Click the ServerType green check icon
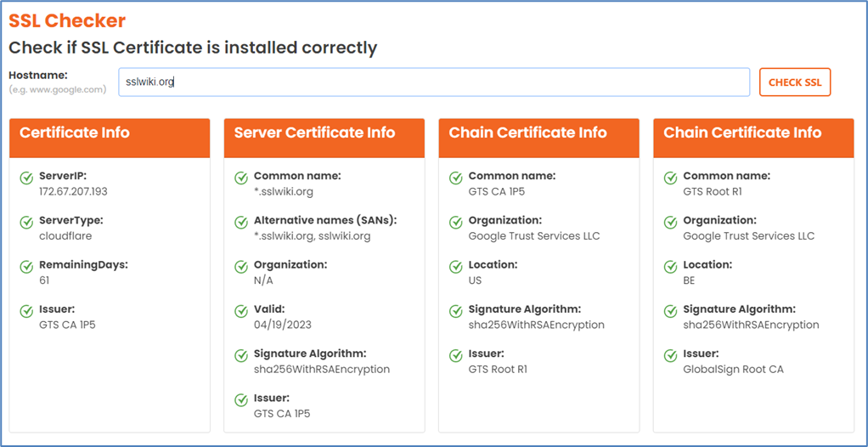 point(26,222)
